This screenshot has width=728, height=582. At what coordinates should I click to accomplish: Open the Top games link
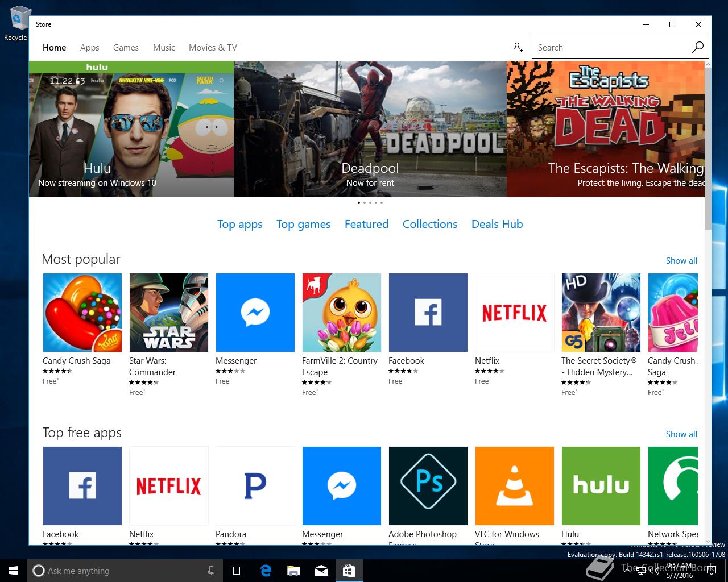coord(303,224)
